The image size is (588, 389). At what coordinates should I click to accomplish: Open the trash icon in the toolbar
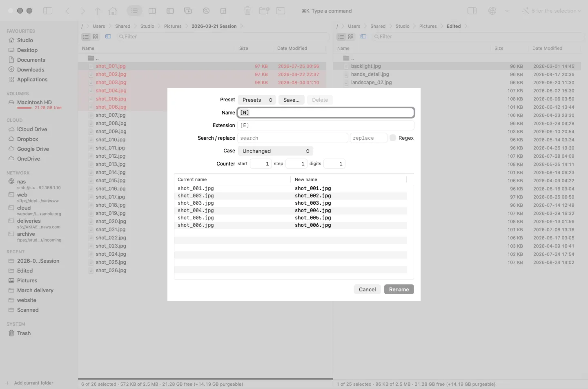pos(247,11)
